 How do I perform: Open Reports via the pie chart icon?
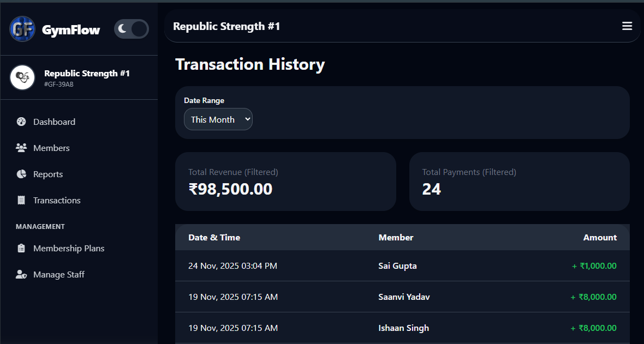(21, 174)
